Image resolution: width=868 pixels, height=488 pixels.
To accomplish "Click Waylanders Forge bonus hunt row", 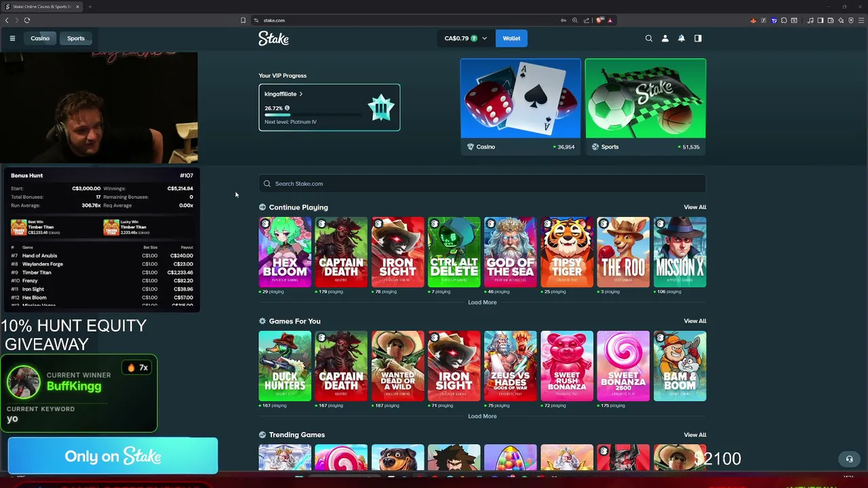I will (102, 264).
